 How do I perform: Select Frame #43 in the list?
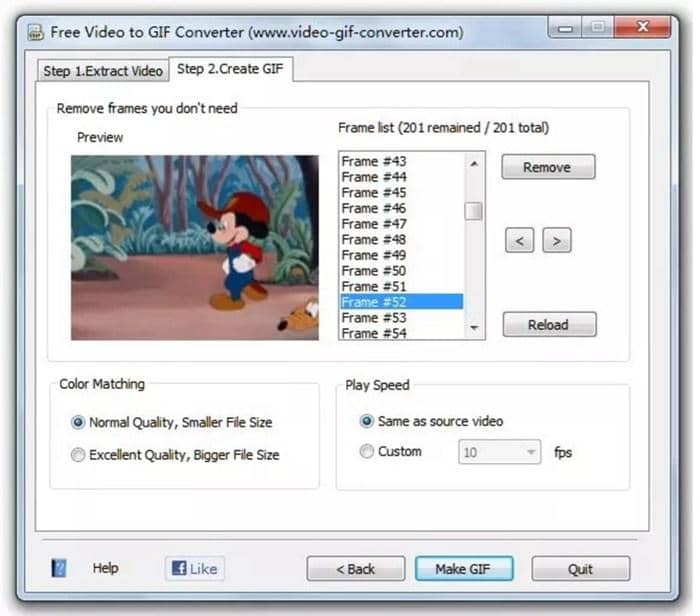pos(402,161)
